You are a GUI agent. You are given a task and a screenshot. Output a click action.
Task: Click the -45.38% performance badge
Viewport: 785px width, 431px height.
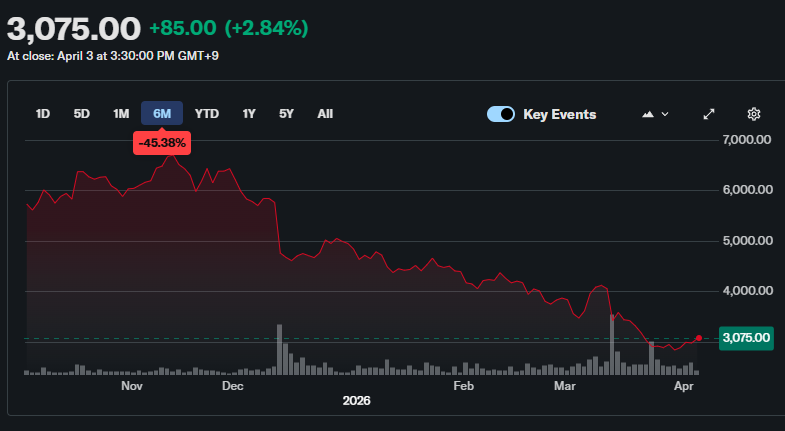click(162, 143)
